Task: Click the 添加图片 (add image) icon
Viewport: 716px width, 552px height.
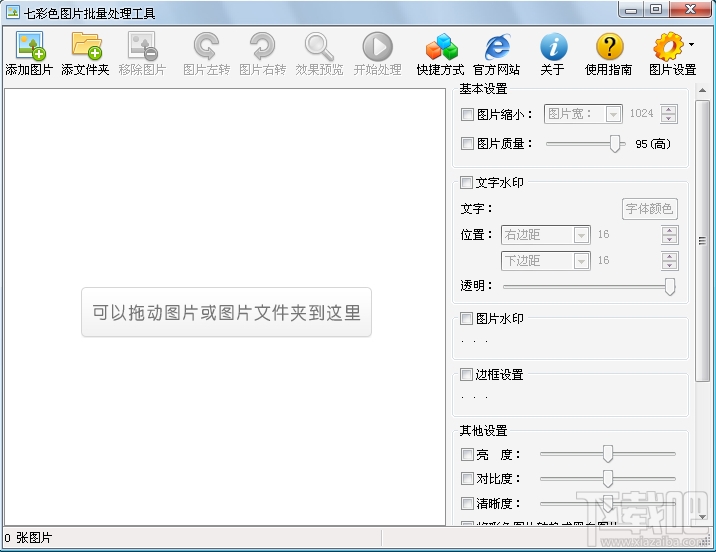Action: (30, 46)
